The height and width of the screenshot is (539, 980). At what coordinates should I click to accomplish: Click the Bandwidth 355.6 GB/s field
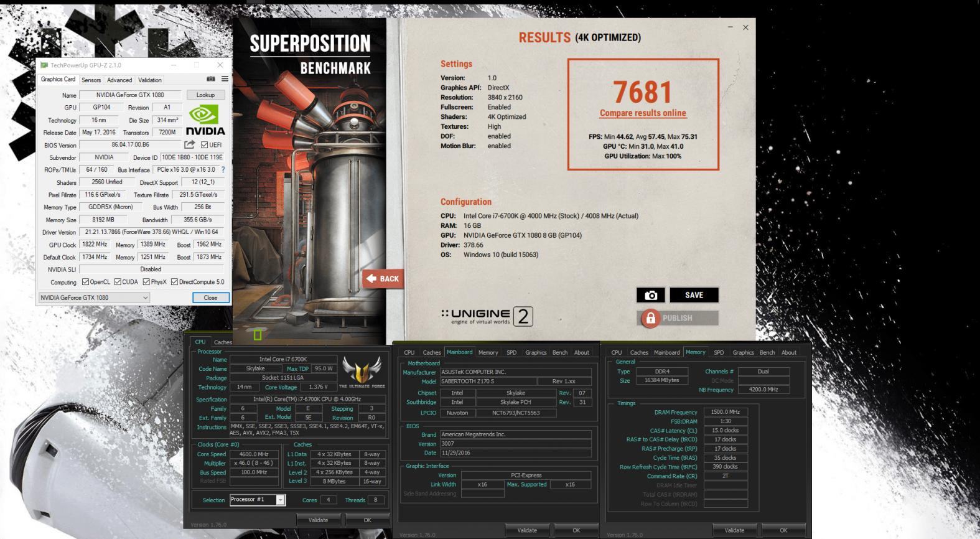197,220
